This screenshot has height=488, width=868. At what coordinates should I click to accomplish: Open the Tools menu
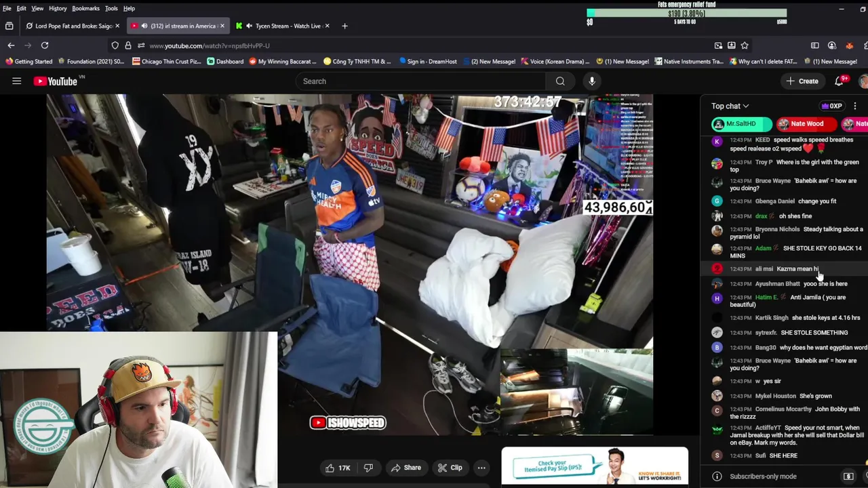point(111,8)
